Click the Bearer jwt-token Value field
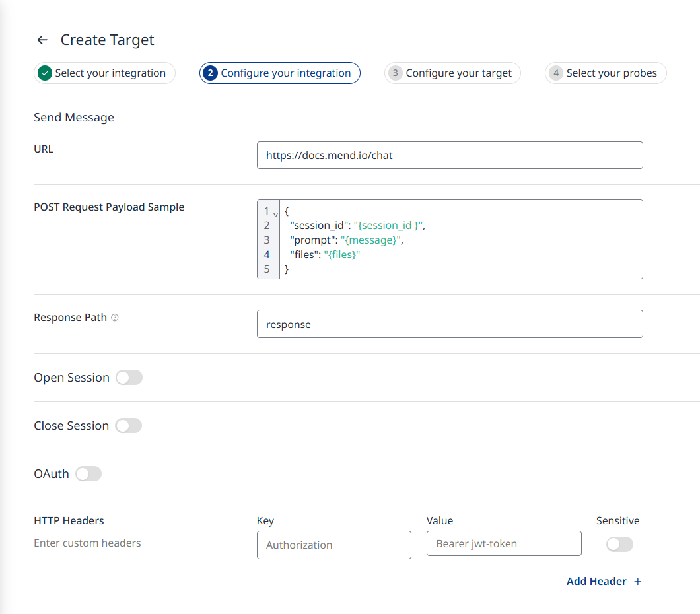Viewport: 700px width, 614px height. pyautogui.click(x=503, y=544)
